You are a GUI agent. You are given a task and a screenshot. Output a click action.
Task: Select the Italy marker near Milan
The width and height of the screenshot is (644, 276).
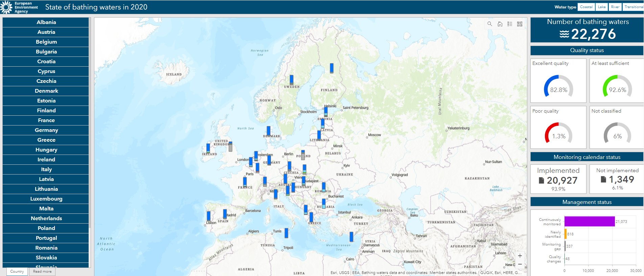pos(276,194)
